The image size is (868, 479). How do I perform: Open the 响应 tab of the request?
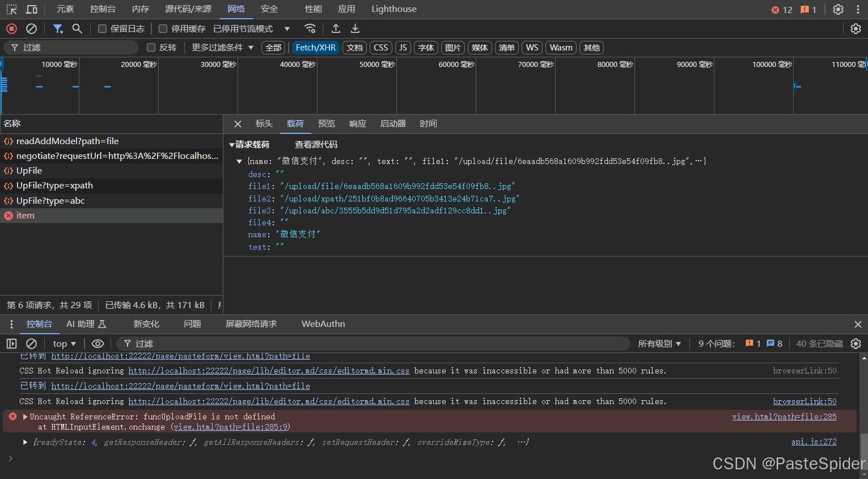358,124
